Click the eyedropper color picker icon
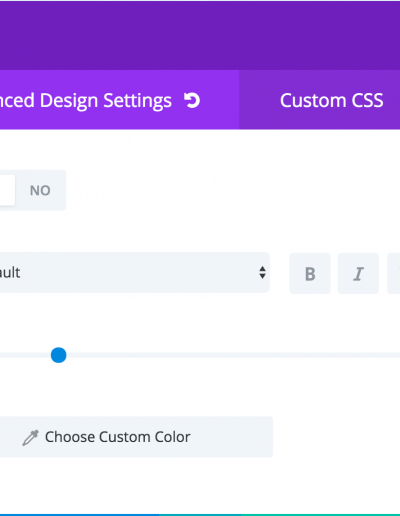This screenshot has width=400, height=516. [x=30, y=438]
